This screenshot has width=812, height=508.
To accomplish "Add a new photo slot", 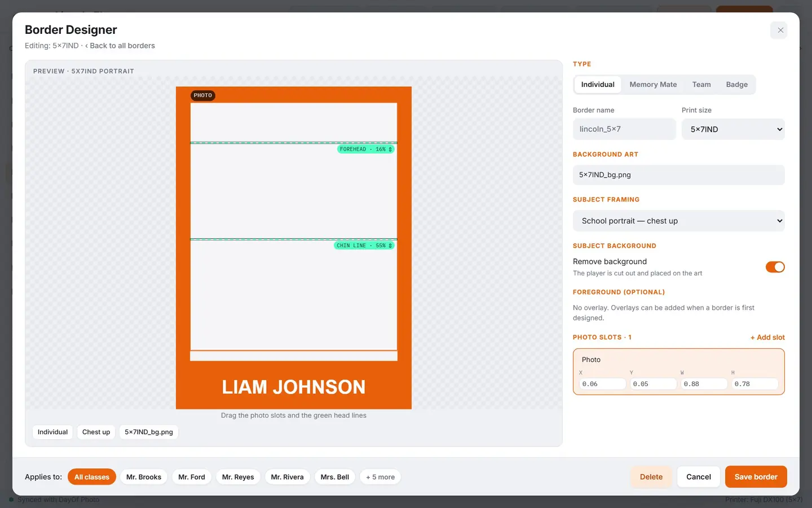I will (767, 338).
